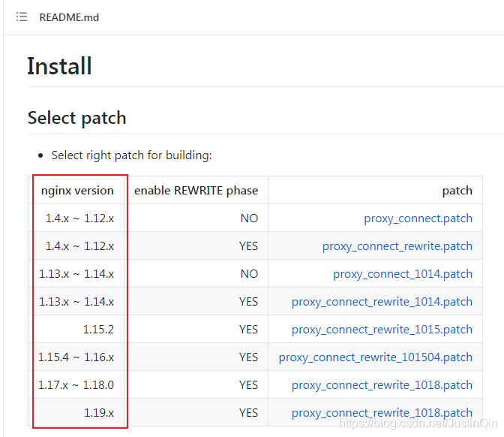Select the 1.15.2 version cell
Viewport: 504px width, 437px height.
98,330
